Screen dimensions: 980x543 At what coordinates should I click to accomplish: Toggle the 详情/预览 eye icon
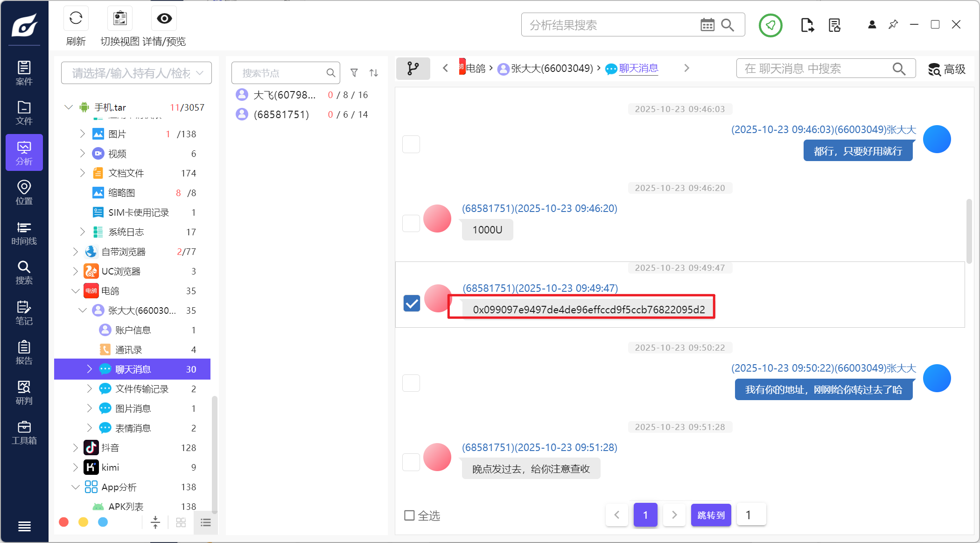(164, 19)
